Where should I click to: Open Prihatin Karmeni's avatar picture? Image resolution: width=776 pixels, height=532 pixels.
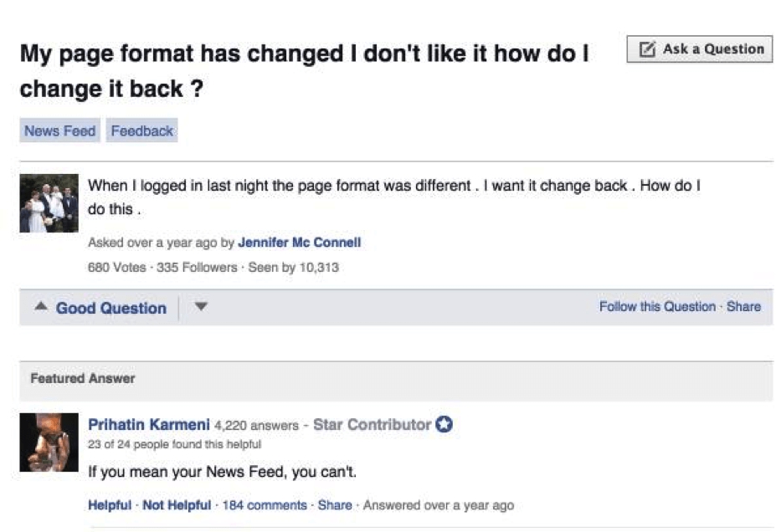(49, 442)
